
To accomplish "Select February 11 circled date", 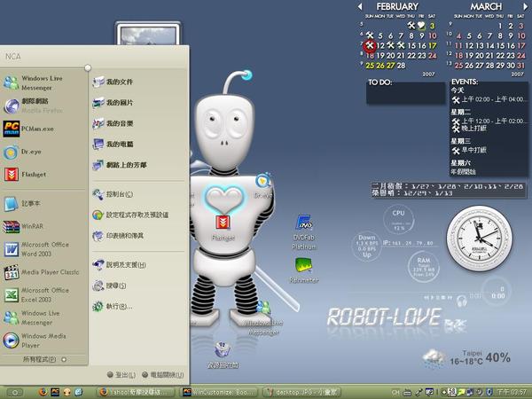I will pyautogui.click(x=370, y=45).
